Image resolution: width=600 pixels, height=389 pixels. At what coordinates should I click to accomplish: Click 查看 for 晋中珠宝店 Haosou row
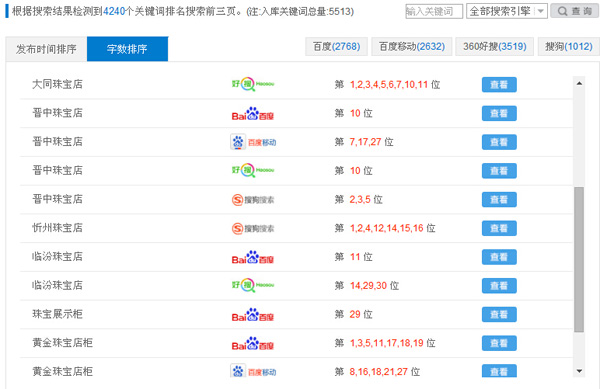pos(499,171)
